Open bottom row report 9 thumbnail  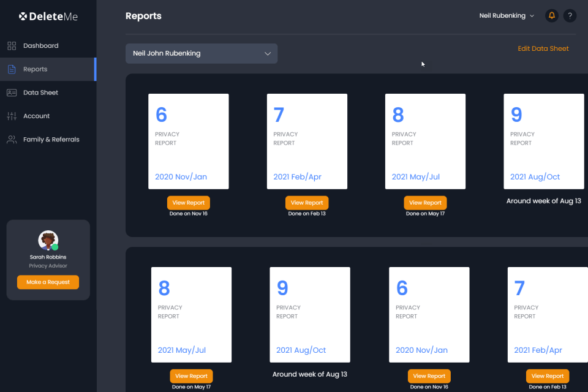click(x=310, y=315)
